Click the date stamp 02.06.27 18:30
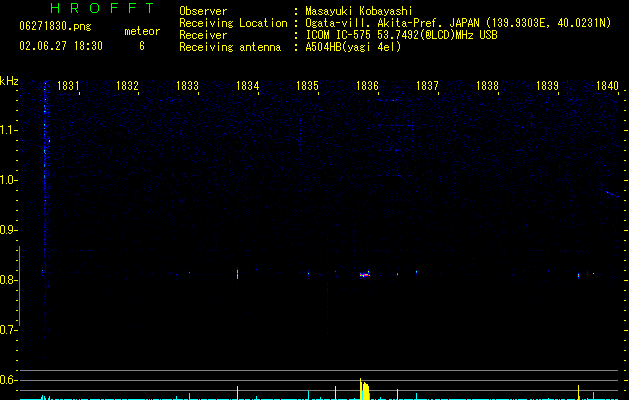This screenshot has width=629, height=400. [61, 46]
